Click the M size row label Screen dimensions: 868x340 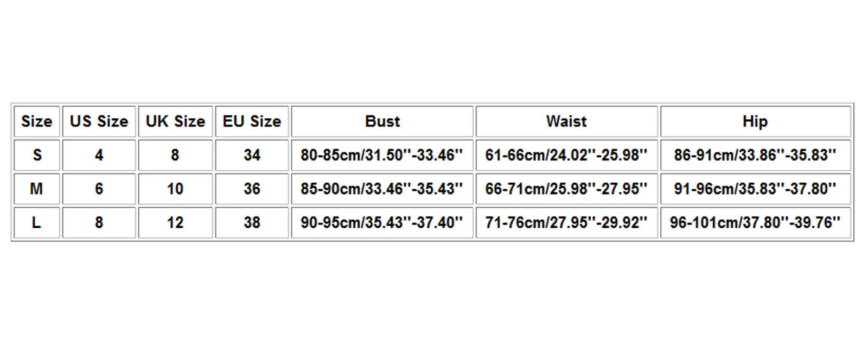(36, 189)
